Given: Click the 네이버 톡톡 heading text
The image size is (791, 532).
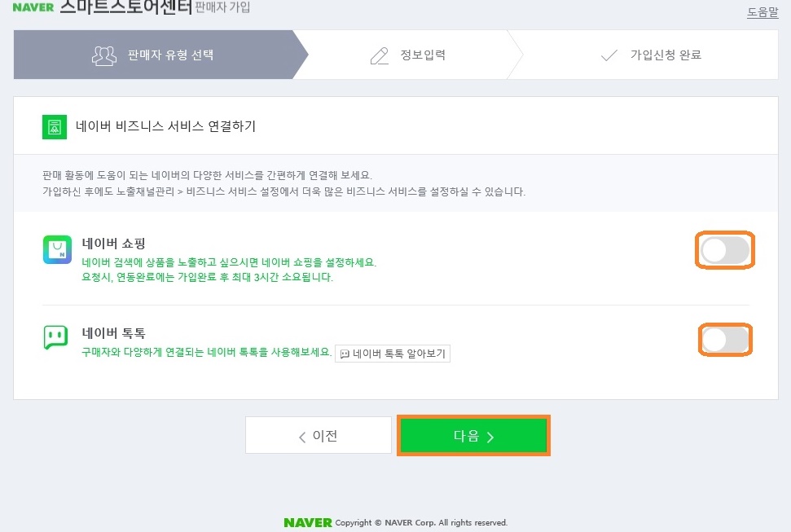Looking at the screenshot, I should (113, 333).
